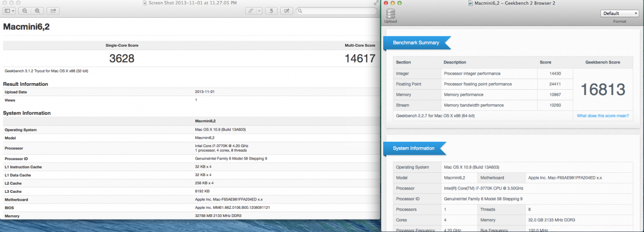Click the Geekbench document proxy icon in title
The height and width of the screenshot is (232, 644).
[471, 3]
